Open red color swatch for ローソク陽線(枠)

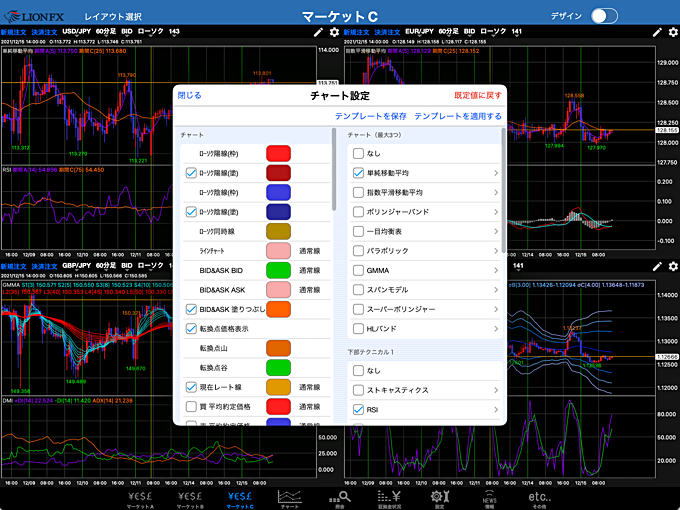(278, 154)
